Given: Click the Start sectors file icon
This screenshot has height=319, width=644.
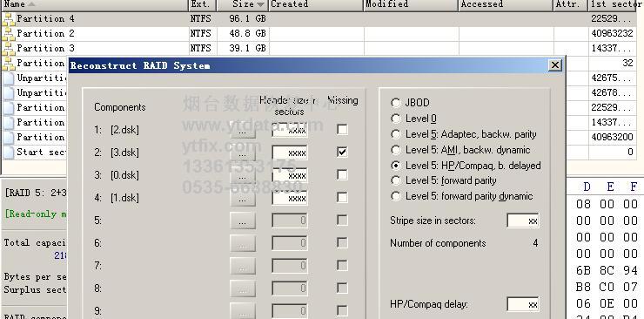Looking at the screenshot, I should tap(8, 153).
